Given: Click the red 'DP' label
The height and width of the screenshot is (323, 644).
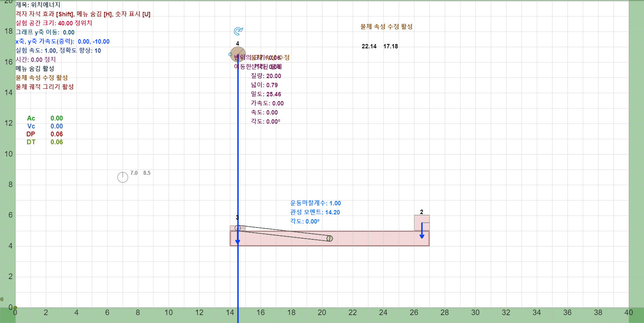Looking at the screenshot, I should [31, 134].
